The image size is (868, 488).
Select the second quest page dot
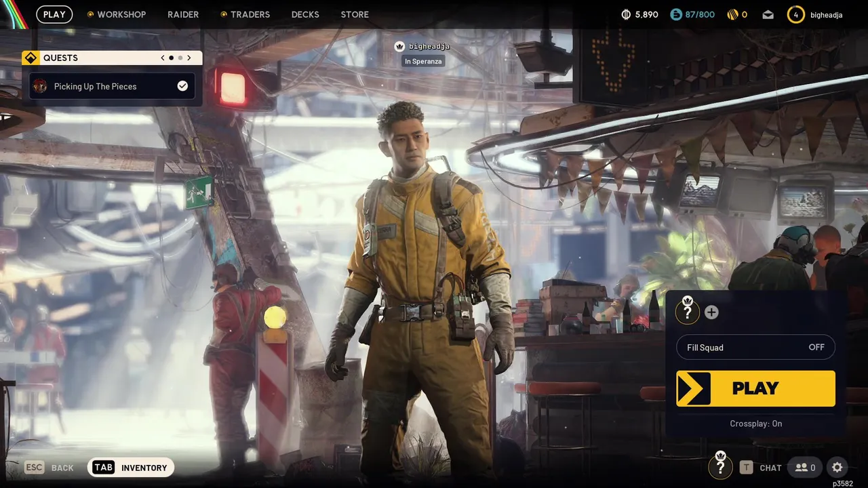tap(180, 58)
